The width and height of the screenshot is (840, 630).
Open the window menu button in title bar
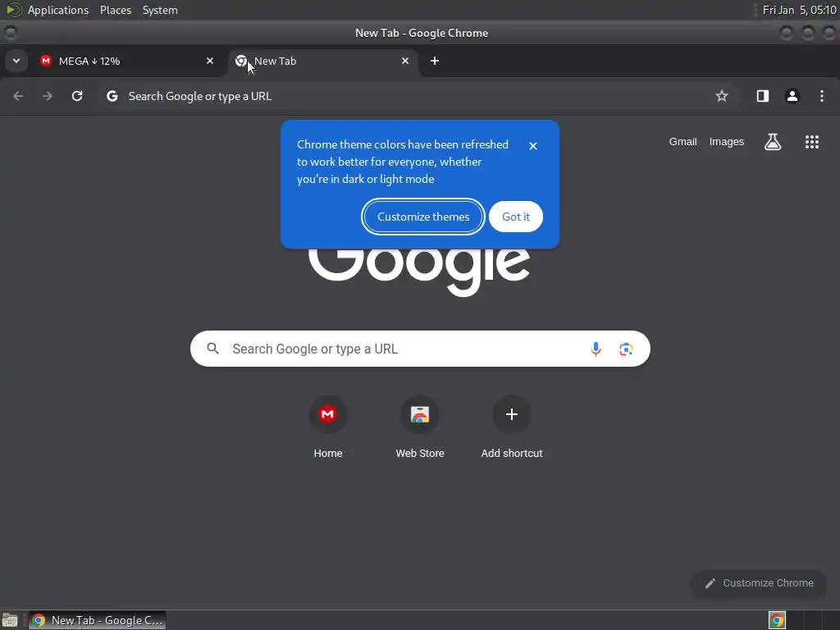click(10, 33)
